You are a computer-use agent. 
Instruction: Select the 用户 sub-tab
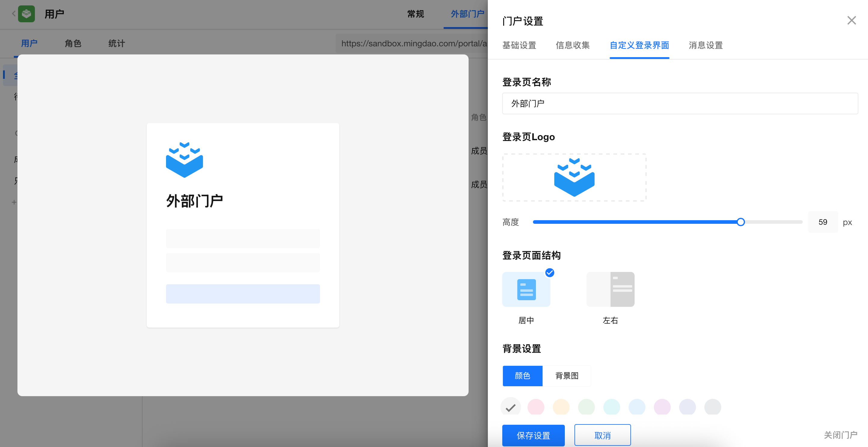(29, 44)
